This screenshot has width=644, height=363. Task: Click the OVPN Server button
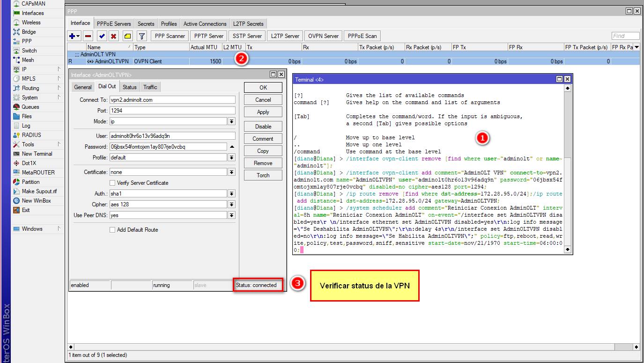[x=323, y=36]
